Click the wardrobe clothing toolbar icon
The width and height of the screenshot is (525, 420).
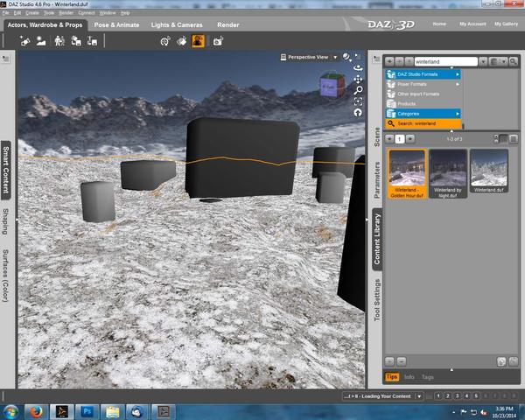click(x=76, y=41)
